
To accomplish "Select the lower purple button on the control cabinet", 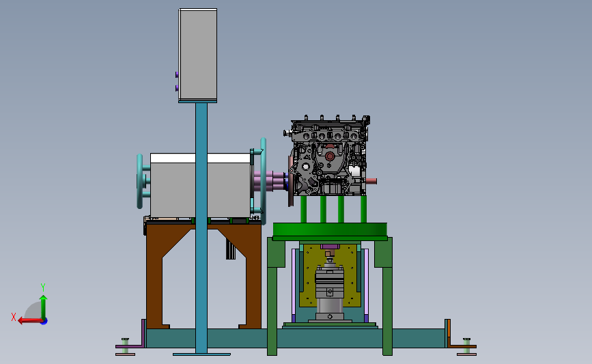I will [x=177, y=88].
